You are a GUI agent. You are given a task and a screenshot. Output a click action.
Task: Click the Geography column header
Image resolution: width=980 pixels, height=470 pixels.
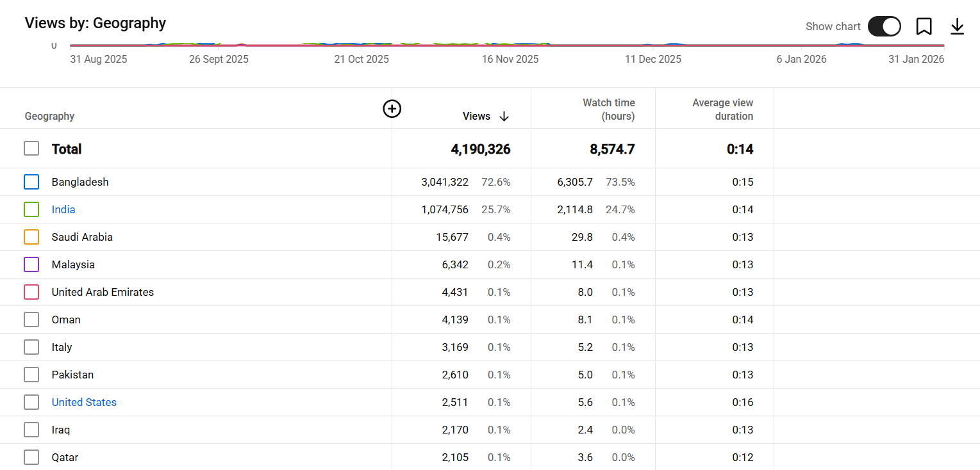49,116
